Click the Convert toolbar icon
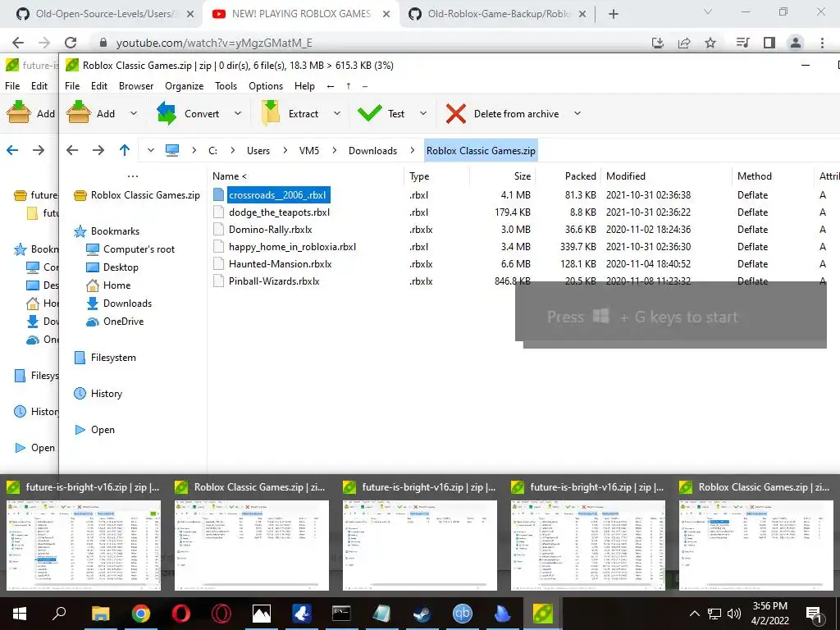This screenshot has width=840, height=630. 167,113
